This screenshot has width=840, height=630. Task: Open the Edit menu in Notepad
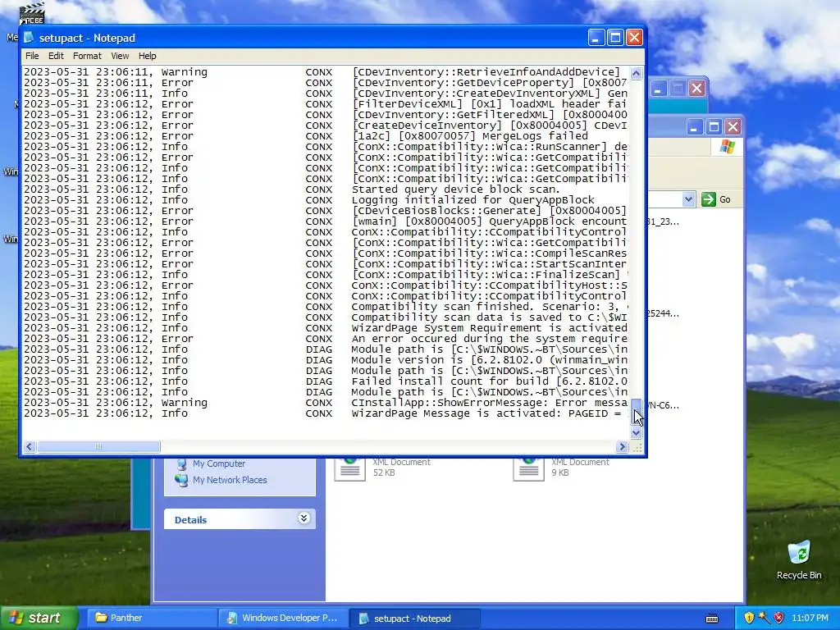pos(56,56)
